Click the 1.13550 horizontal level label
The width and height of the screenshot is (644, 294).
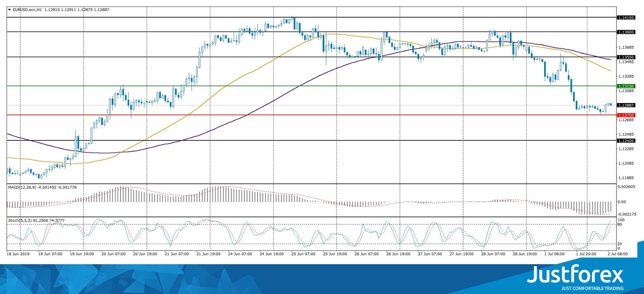pos(626,57)
